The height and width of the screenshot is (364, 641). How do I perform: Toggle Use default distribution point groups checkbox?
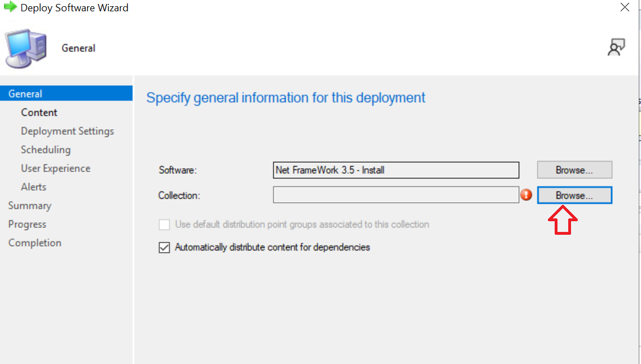pos(164,225)
